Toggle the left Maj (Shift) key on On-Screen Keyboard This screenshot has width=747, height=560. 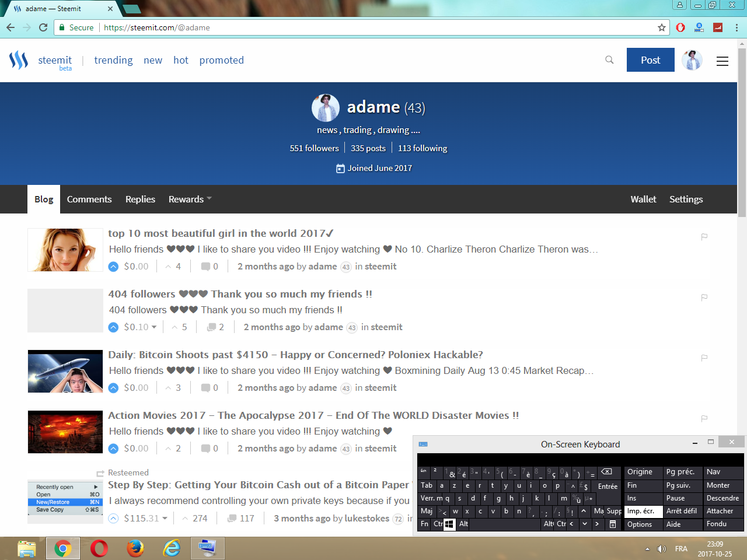tap(427, 511)
